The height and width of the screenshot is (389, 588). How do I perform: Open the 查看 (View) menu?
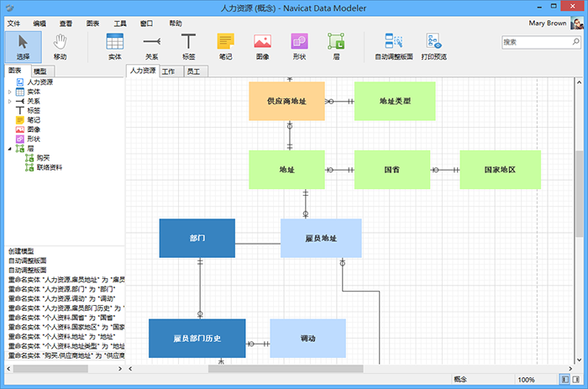66,24
